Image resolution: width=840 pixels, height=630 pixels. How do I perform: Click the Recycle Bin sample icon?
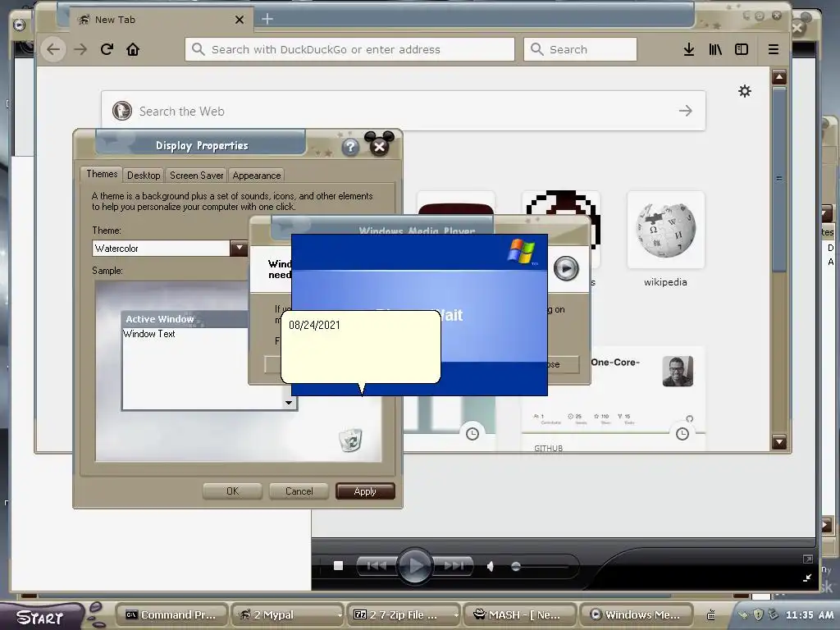pyautogui.click(x=351, y=440)
